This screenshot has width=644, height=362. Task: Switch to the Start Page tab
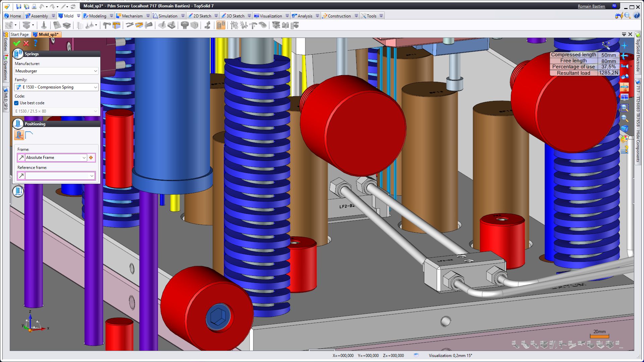pyautogui.click(x=20, y=34)
